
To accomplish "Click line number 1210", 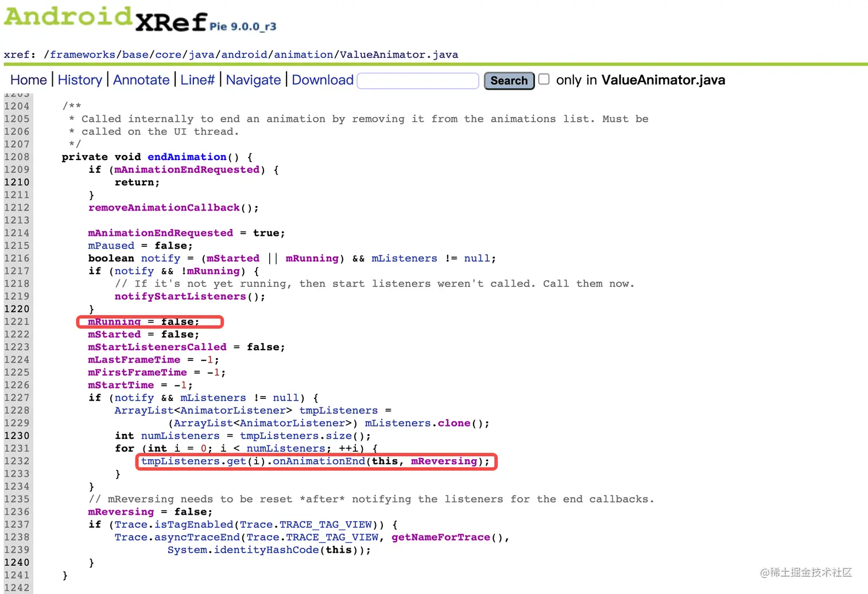I will pyautogui.click(x=17, y=182).
